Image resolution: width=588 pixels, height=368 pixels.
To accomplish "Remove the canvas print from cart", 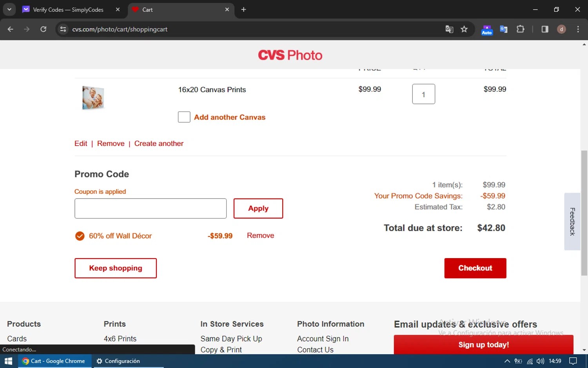I will (x=111, y=144).
